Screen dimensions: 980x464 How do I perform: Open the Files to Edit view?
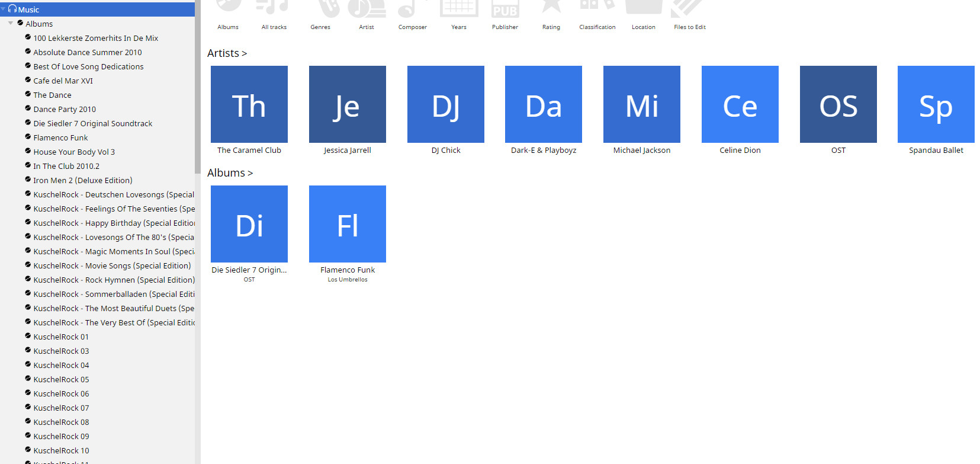[689, 8]
